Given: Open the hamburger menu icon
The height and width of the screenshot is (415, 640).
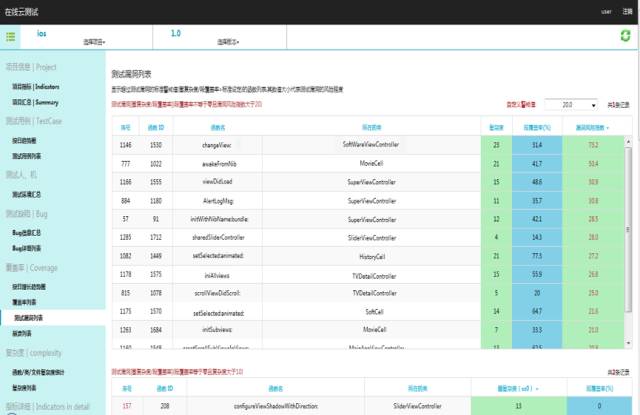Looking at the screenshot, I should [x=11, y=37].
